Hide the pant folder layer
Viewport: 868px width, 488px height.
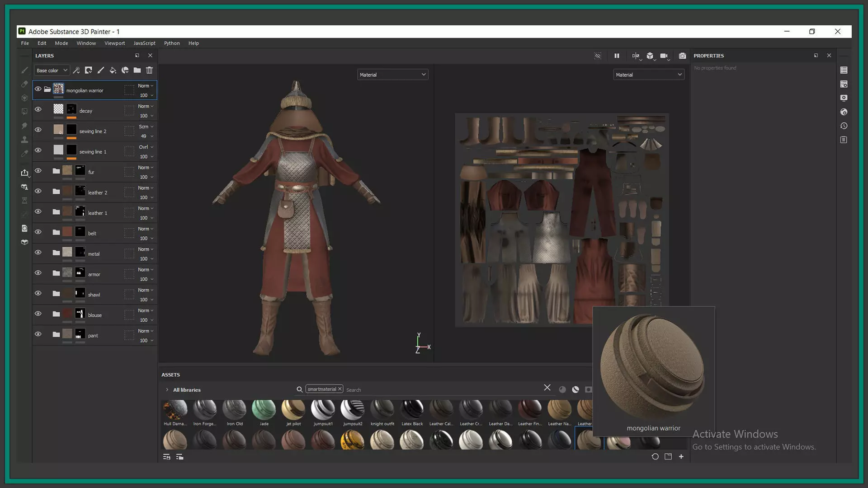coord(38,334)
